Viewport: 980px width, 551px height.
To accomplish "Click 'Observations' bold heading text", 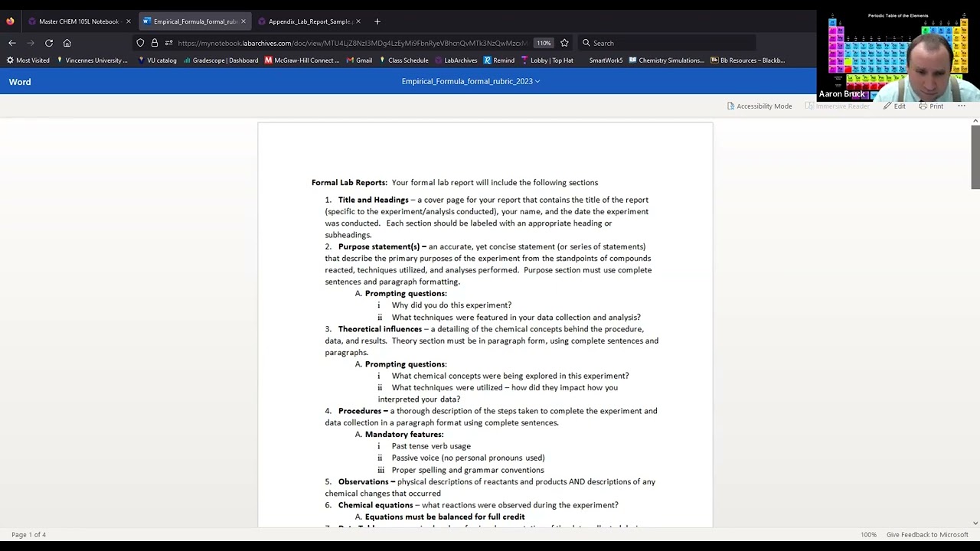I will tap(364, 482).
